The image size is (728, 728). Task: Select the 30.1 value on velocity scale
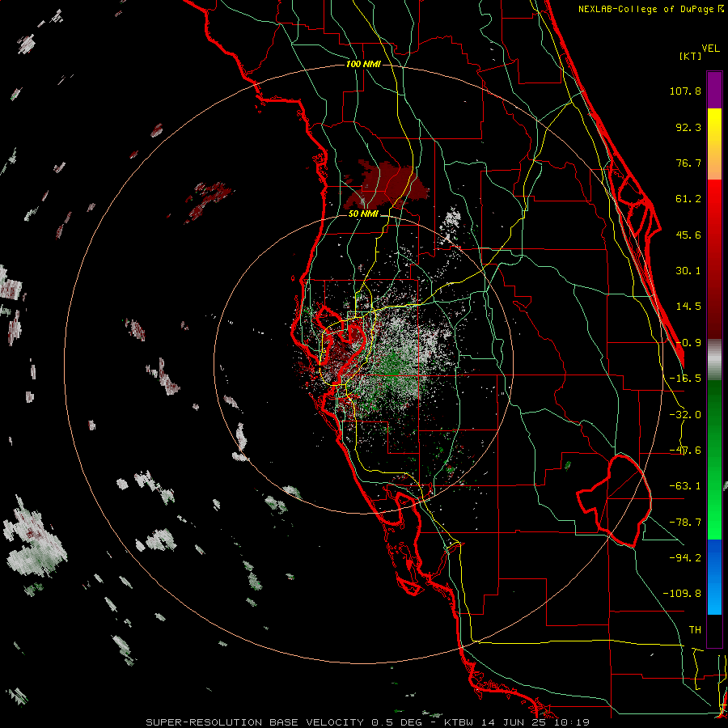coord(688,271)
